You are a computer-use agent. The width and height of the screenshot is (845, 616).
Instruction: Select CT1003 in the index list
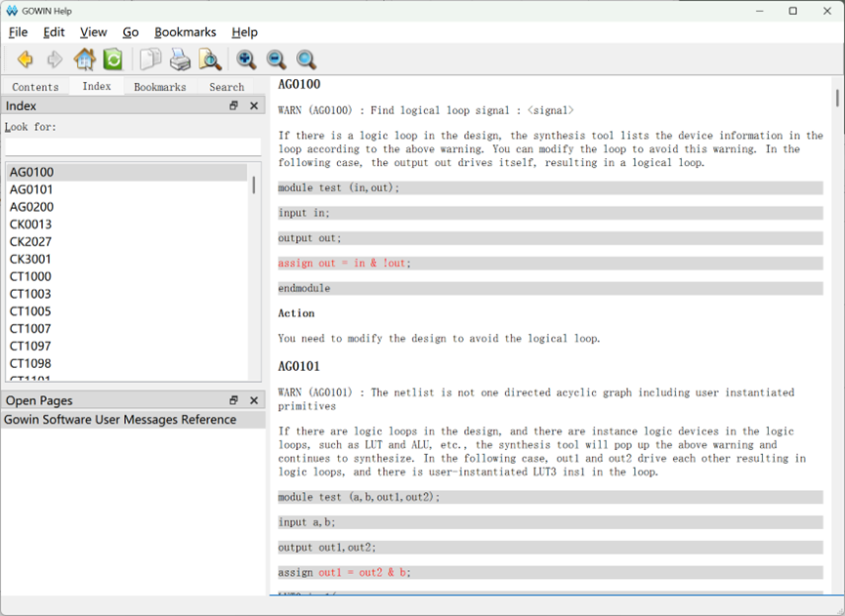[127, 294]
